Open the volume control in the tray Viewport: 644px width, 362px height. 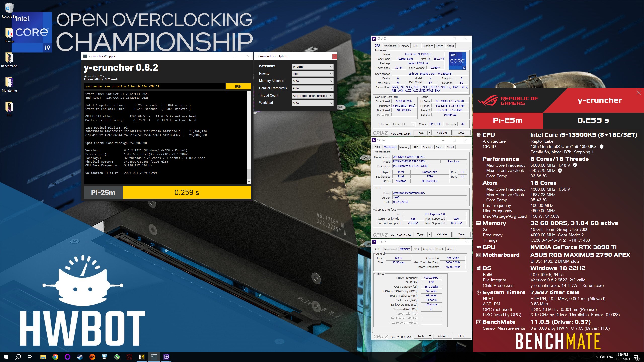pyautogui.click(x=602, y=357)
